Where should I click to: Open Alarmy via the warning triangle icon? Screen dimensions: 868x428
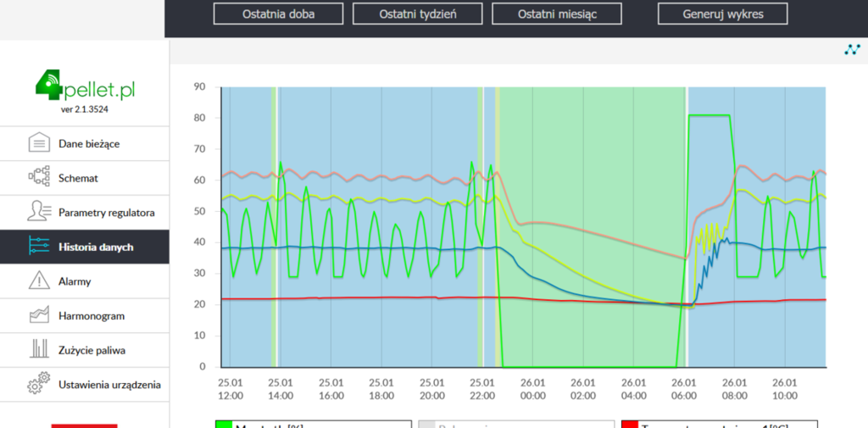(39, 281)
